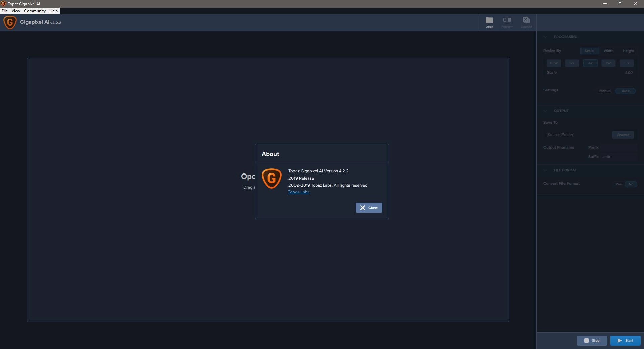Browse for the output folder

(x=623, y=135)
